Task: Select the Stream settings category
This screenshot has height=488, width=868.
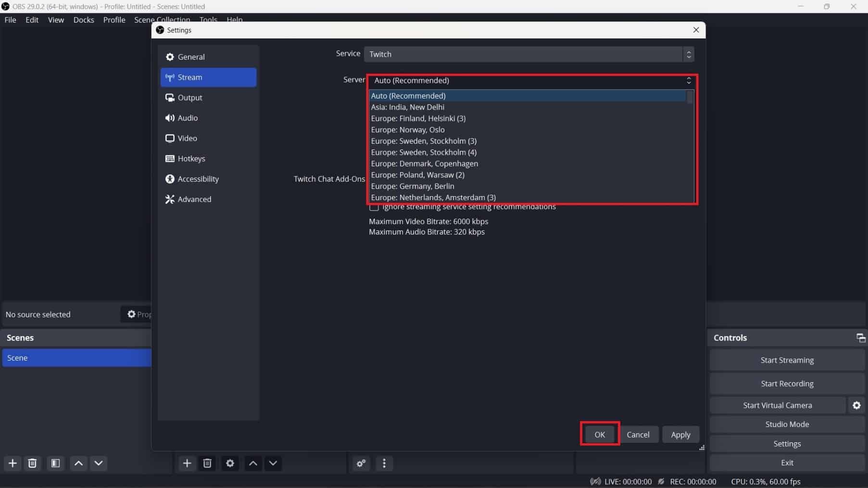Action: coord(208,77)
